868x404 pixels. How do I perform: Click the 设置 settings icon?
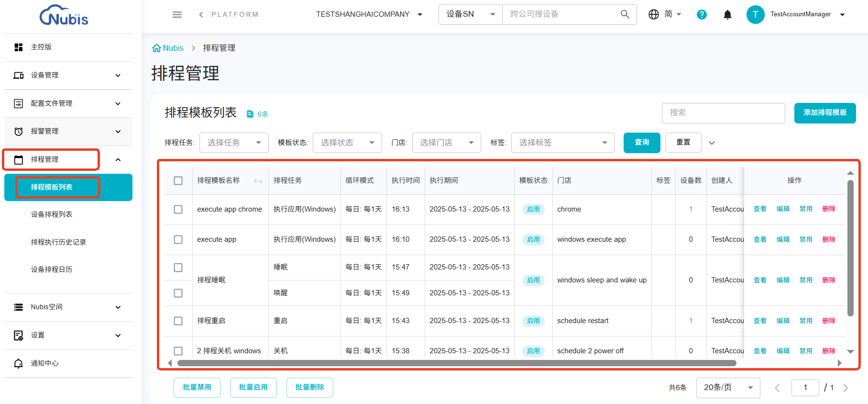(19, 335)
